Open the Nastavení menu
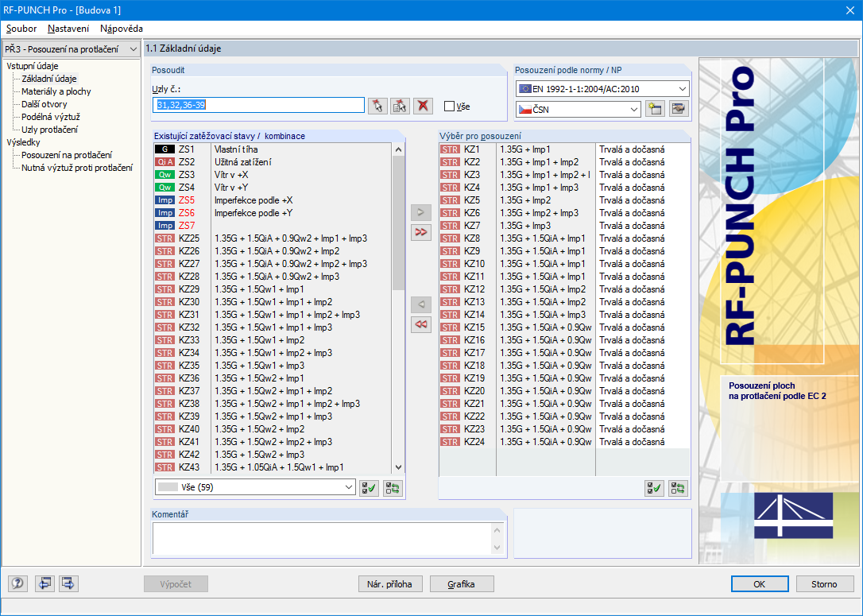 click(x=68, y=29)
